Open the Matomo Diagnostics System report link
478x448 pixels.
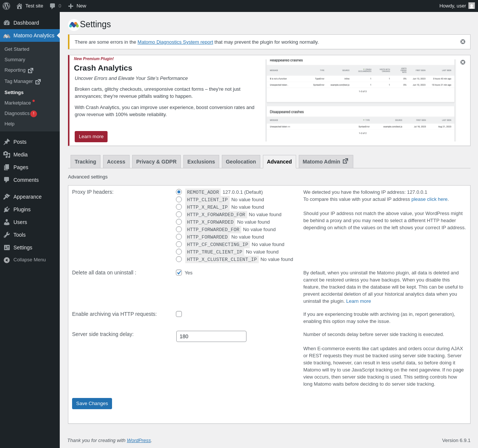tap(175, 42)
